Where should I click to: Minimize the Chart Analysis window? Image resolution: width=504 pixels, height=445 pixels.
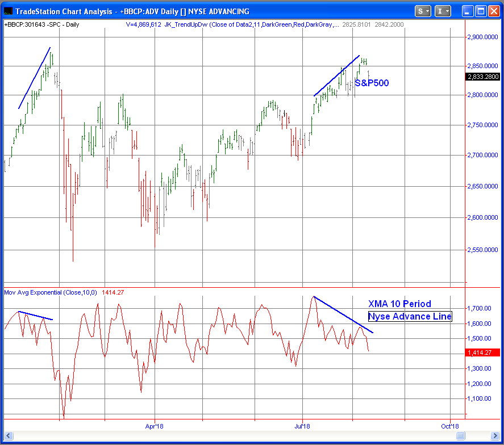[468, 11]
